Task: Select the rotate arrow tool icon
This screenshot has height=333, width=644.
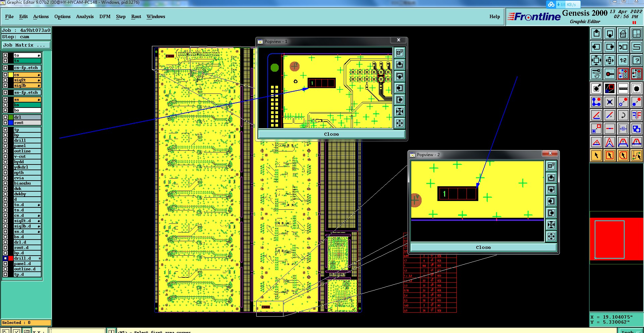Action: click(x=623, y=115)
